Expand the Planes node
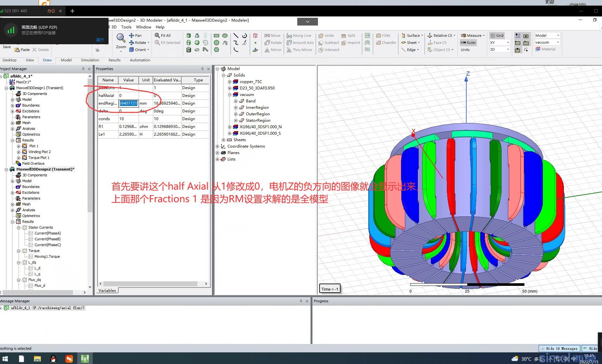The image size is (602, 364). 217,153
